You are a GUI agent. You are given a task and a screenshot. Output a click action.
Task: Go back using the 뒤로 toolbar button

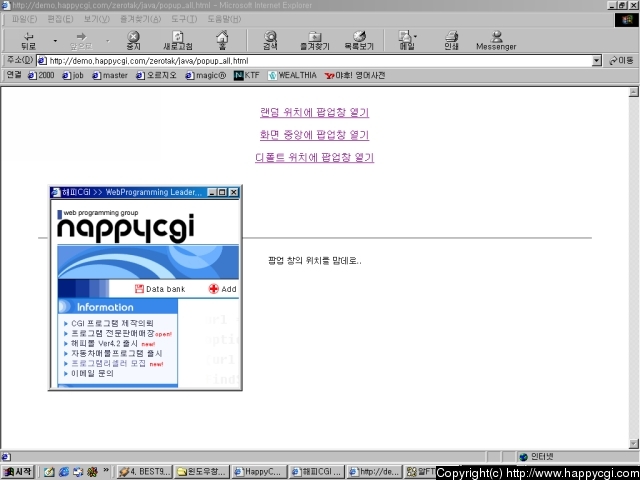[29, 40]
